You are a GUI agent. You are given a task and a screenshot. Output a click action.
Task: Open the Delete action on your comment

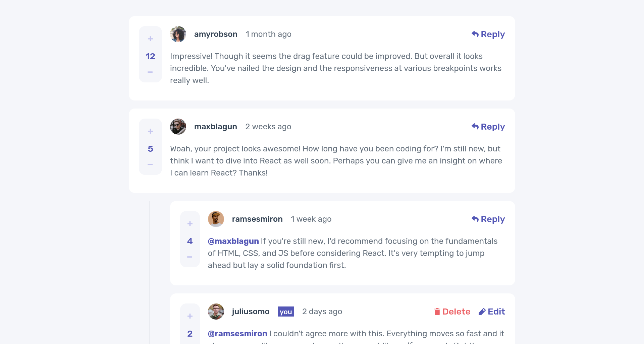452,311
